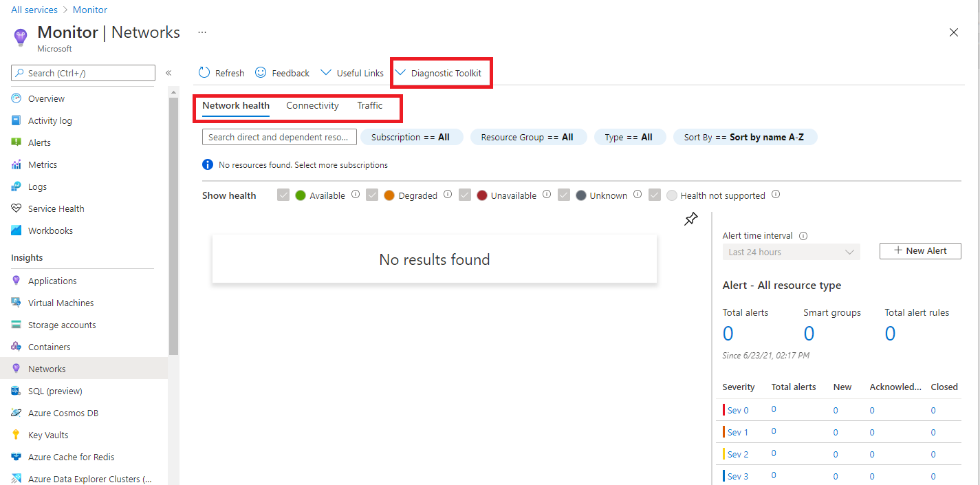Click the Containers icon
Screen dimensions: 980x485
click(x=17, y=347)
